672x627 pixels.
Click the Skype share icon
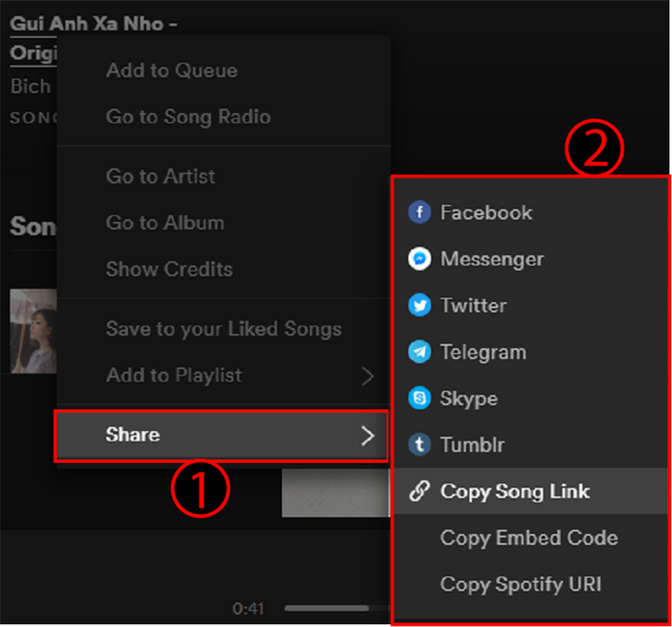click(420, 398)
